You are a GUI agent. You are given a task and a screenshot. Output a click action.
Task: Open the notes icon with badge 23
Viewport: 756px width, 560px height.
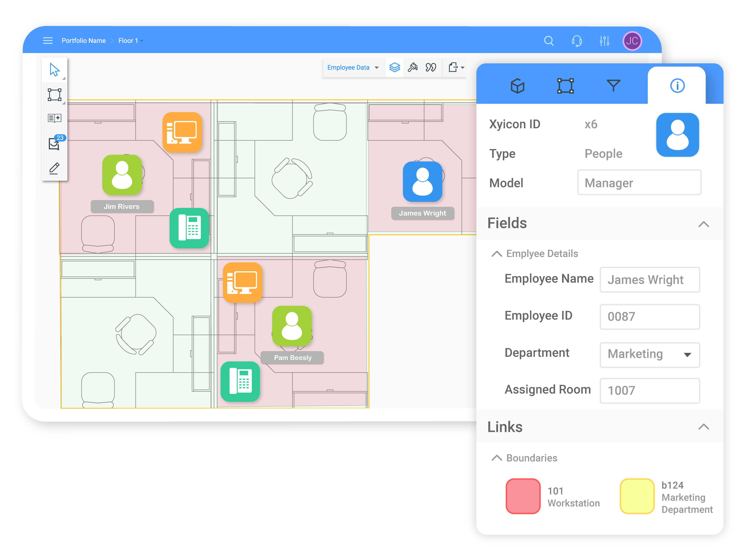point(54,144)
